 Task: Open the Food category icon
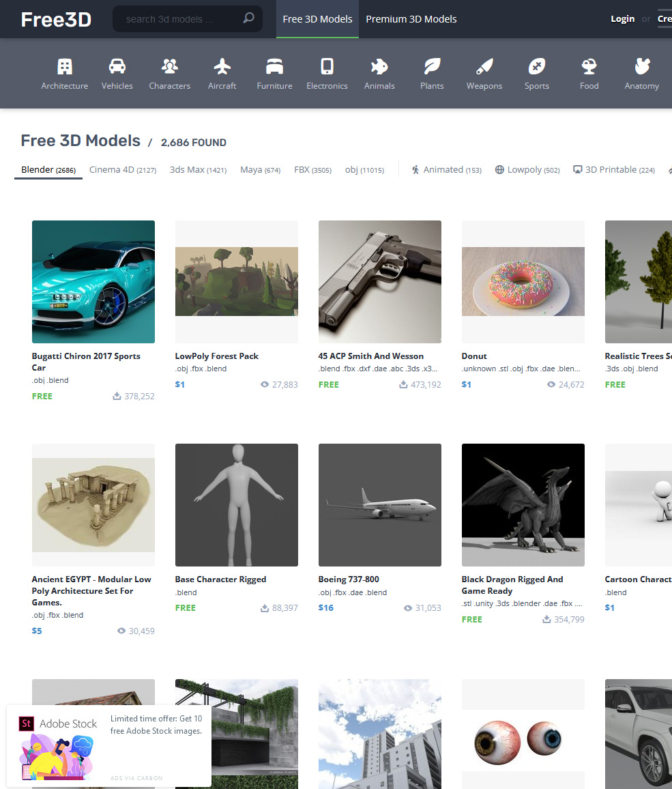pyautogui.click(x=589, y=66)
